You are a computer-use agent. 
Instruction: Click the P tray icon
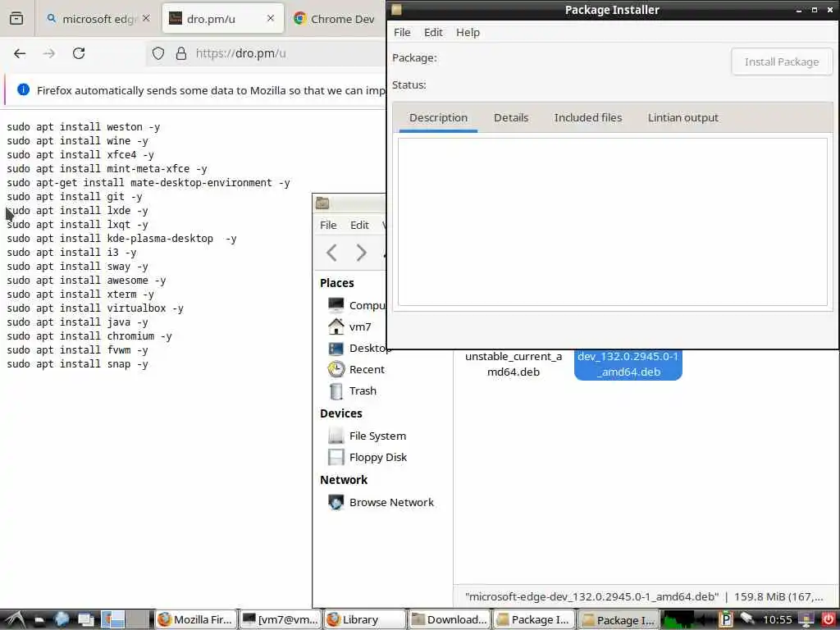coord(725,620)
